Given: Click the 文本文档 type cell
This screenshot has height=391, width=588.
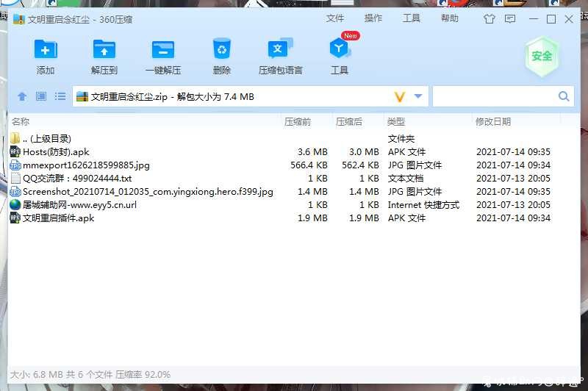Looking at the screenshot, I should pyautogui.click(x=406, y=179).
